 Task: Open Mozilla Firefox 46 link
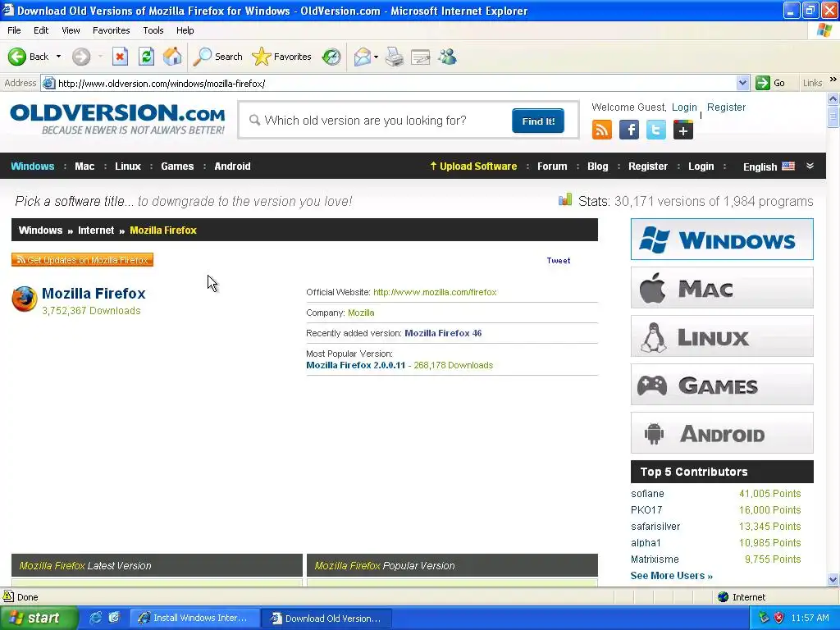click(x=443, y=333)
